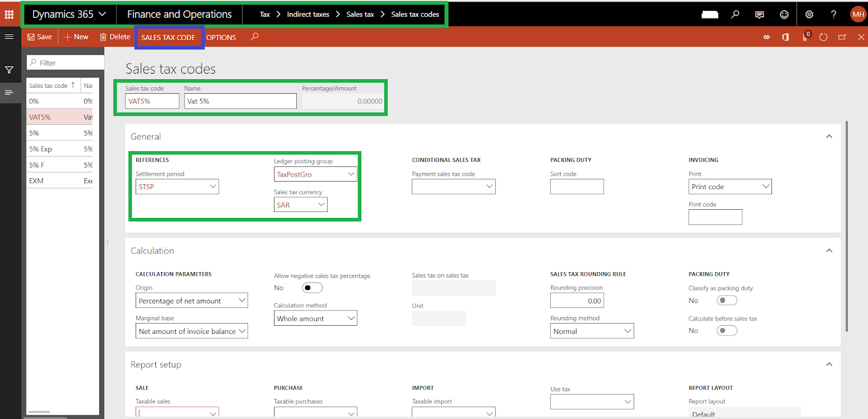Click the Save button
The width and height of the screenshot is (868, 419).
pyautogui.click(x=40, y=37)
